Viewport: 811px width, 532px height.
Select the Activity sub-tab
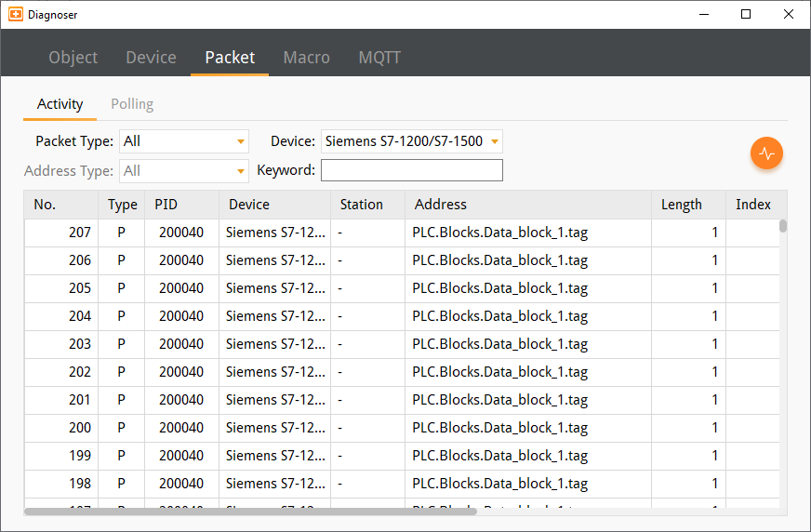click(60, 104)
